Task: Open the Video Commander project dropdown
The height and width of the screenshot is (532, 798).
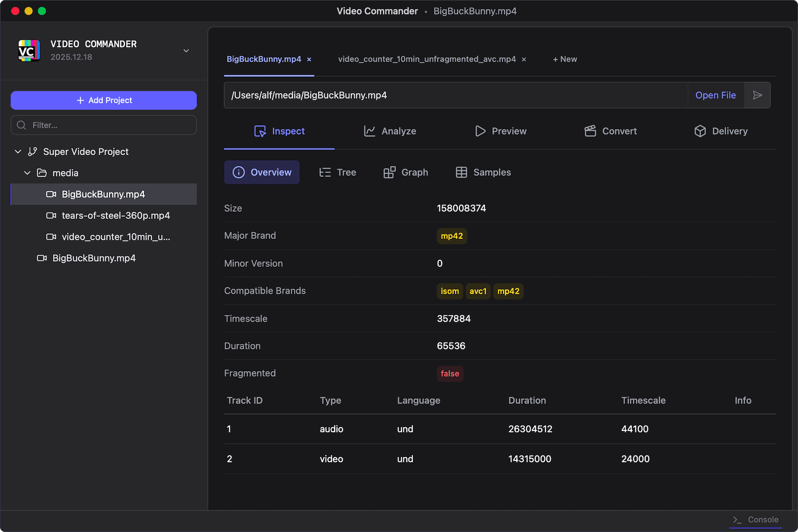Action: pyautogui.click(x=186, y=50)
